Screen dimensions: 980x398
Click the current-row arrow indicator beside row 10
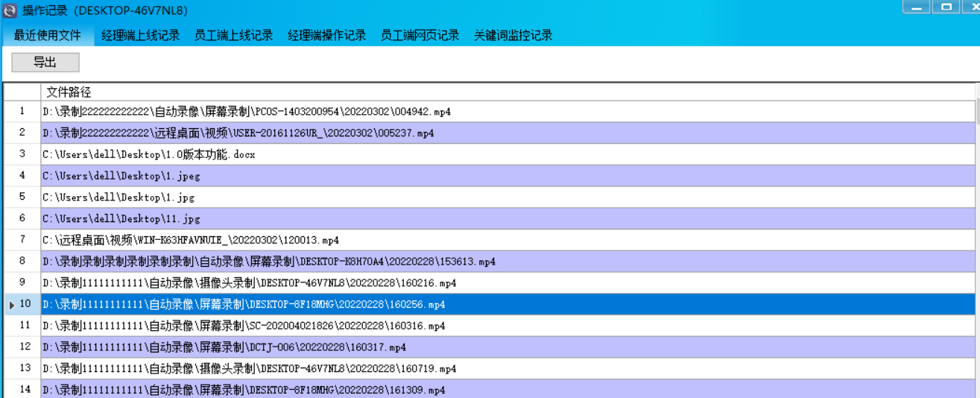[11, 305]
